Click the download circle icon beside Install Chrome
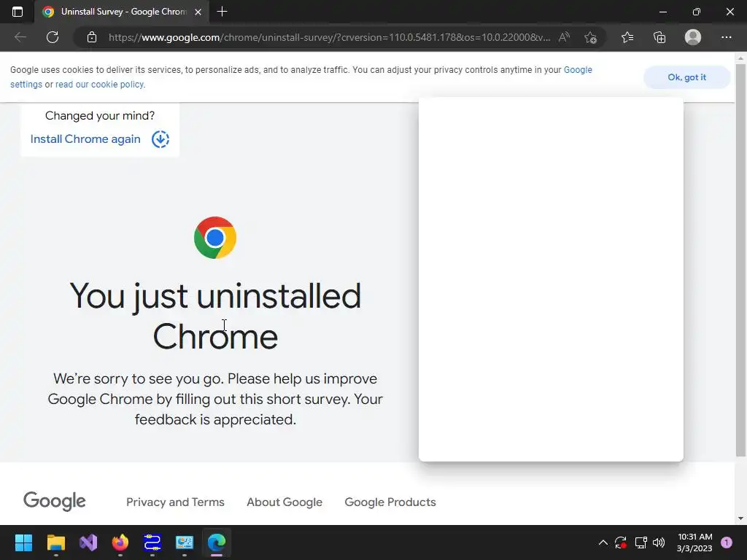This screenshot has width=747, height=560. (160, 139)
